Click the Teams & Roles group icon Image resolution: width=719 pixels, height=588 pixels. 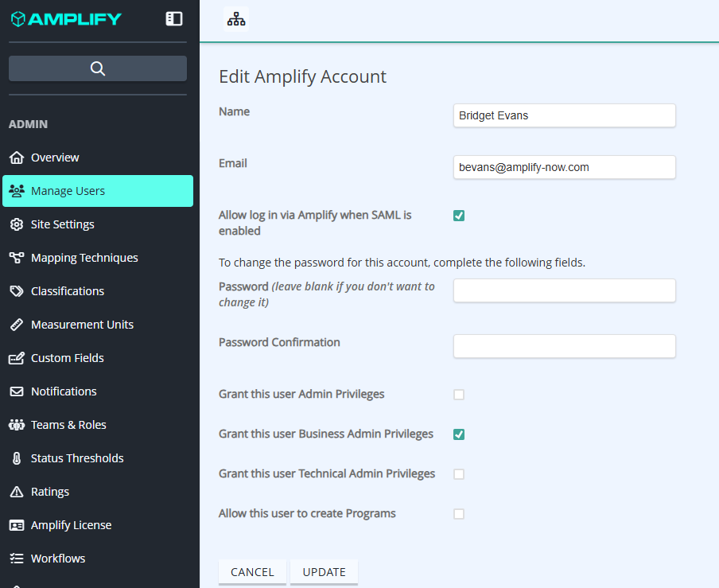coord(17,425)
